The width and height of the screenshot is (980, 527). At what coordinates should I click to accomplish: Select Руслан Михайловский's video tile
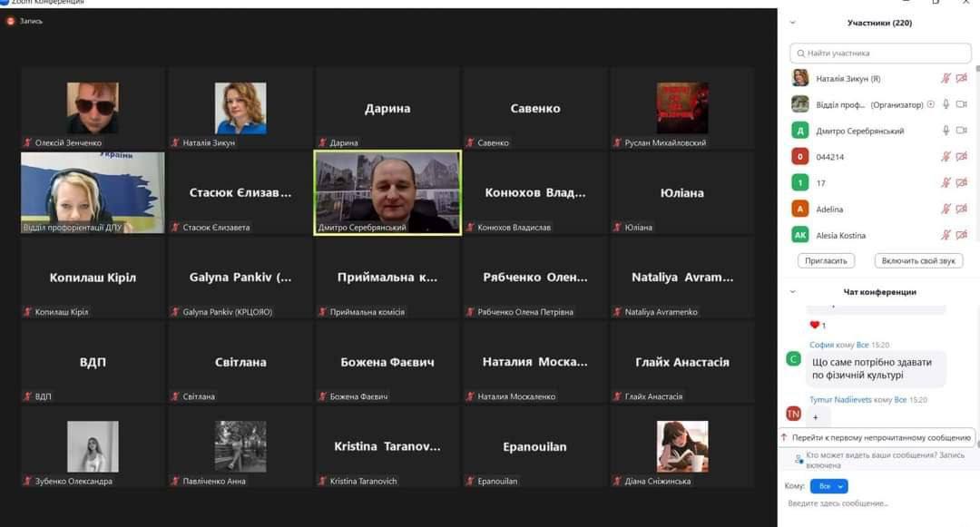(x=681, y=108)
